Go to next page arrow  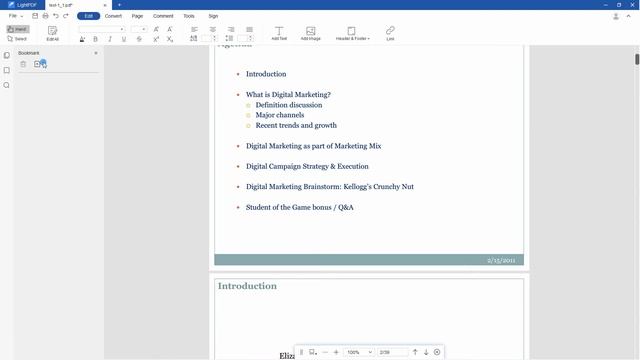pyautogui.click(x=426, y=352)
